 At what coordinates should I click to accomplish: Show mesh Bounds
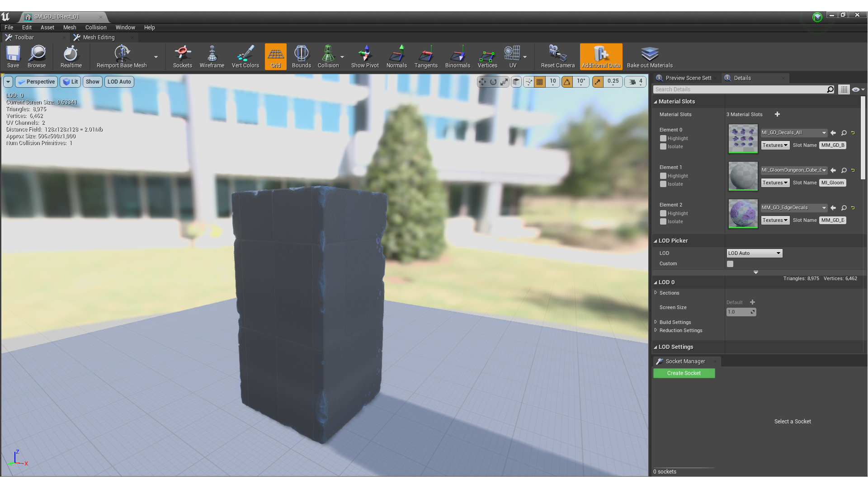(x=302, y=56)
